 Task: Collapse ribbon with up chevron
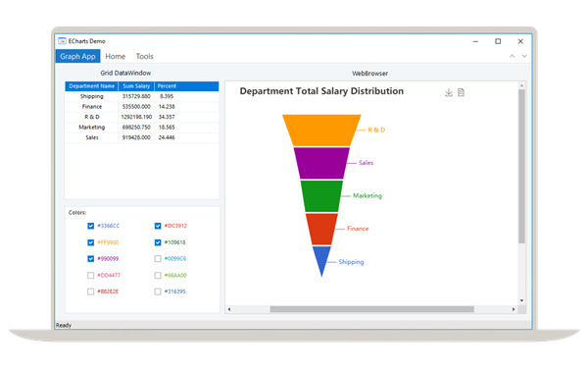(x=512, y=56)
